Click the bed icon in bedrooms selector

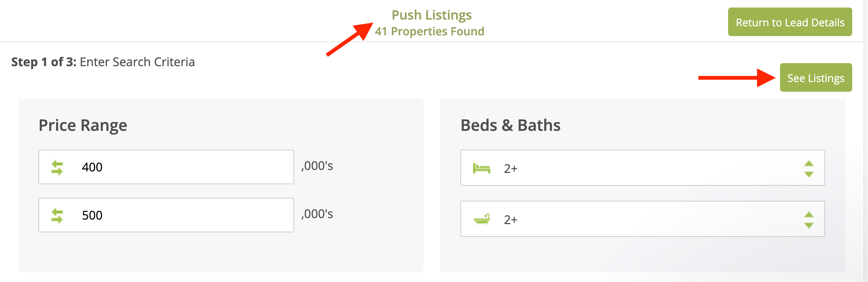click(481, 168)
